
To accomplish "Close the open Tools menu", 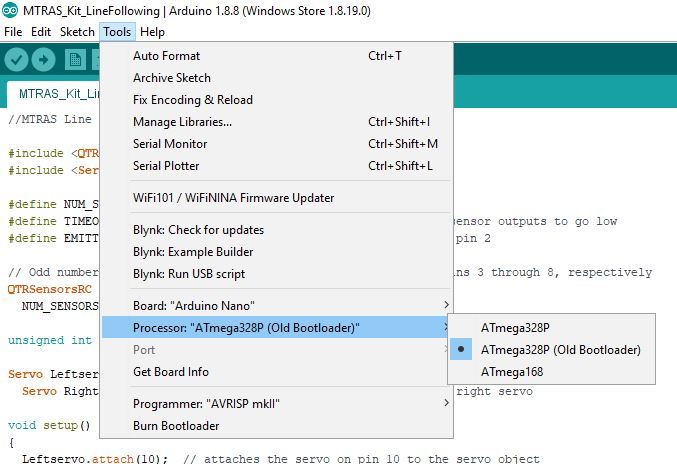I will pyautogui.click(x=117, y=32).
